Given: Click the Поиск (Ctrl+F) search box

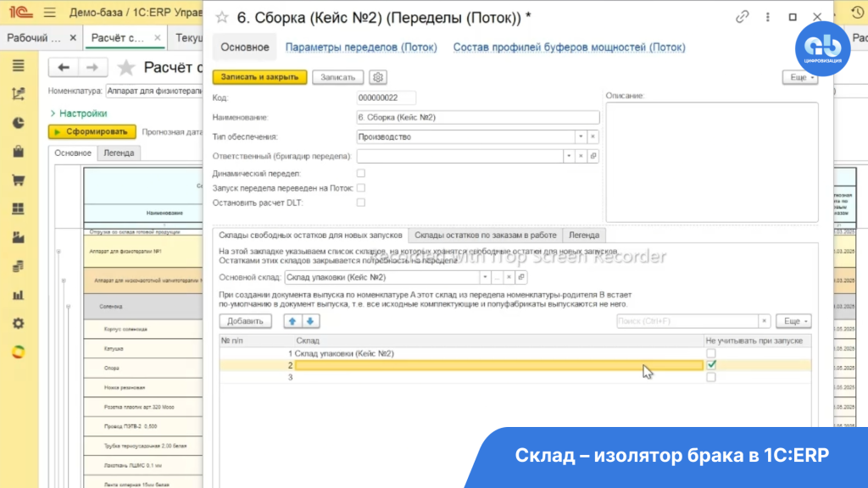Looking at the screenshot, I should [687, 321].
